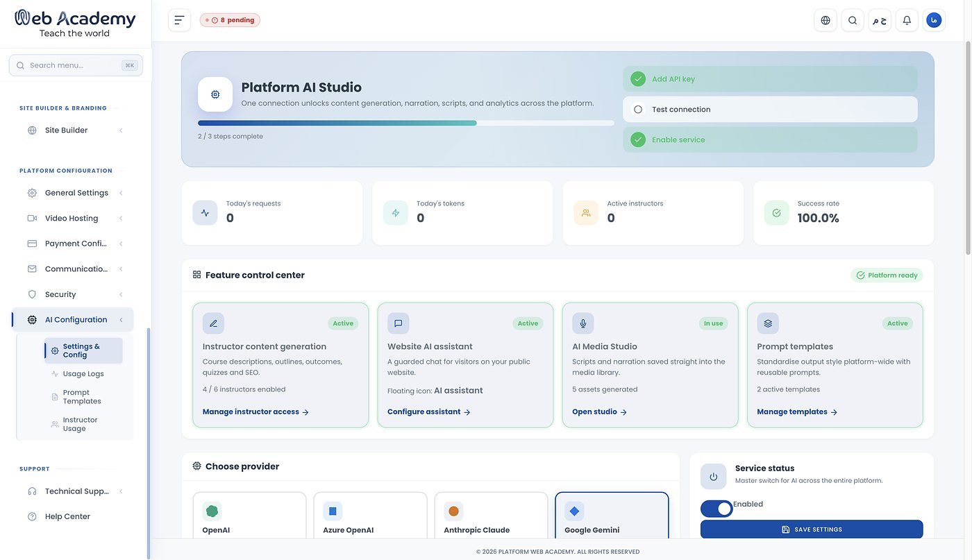Open Instructor Usage submenu item
972x560 pixels.
click(83, 424)
